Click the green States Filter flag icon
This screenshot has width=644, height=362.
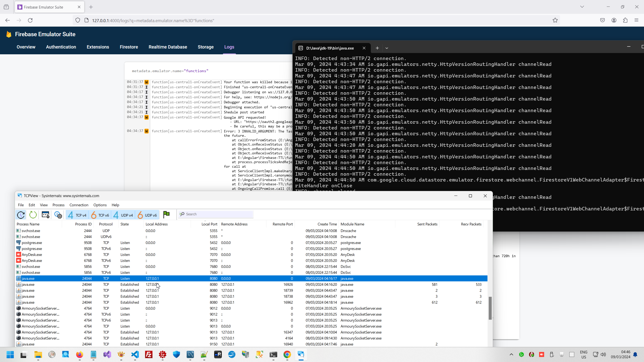(166, 214)
